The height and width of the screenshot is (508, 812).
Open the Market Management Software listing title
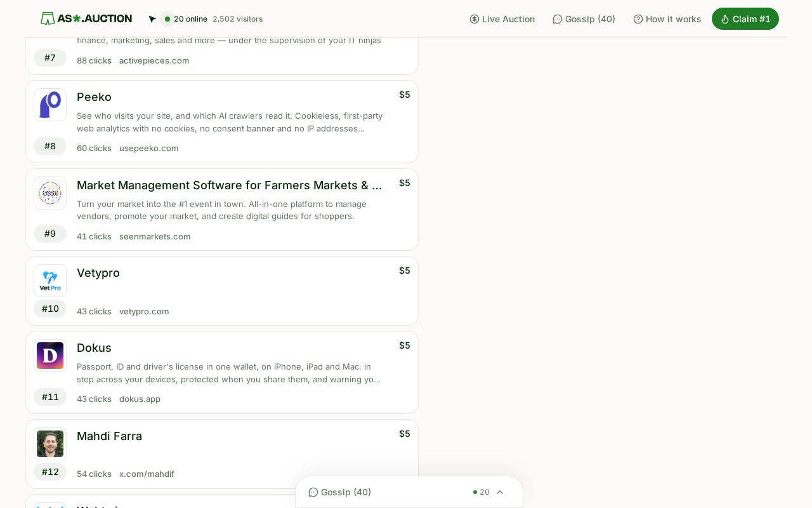pyautogui.click(x=230, y=185)
